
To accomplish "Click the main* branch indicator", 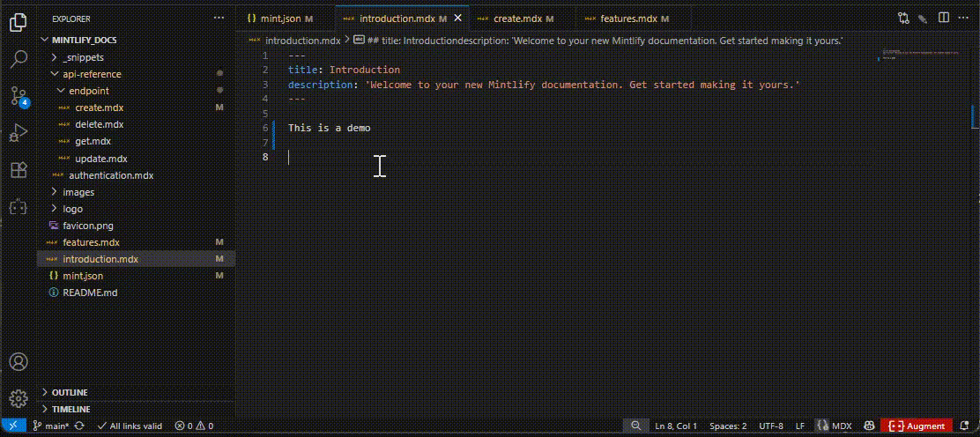I will [x=51, y=426].
